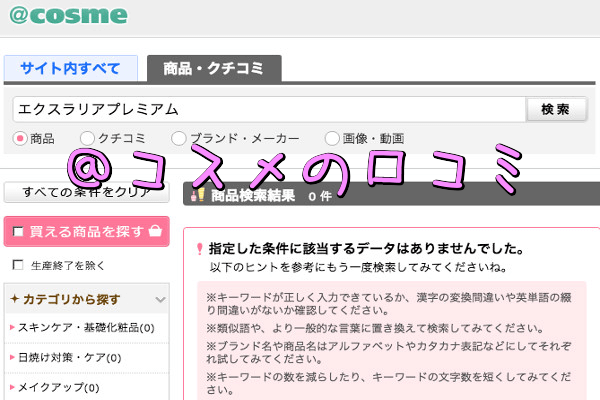Toggle the 買える商品を探す checkbox
Screen dimensions: 600x400
(x=18, y=232)
